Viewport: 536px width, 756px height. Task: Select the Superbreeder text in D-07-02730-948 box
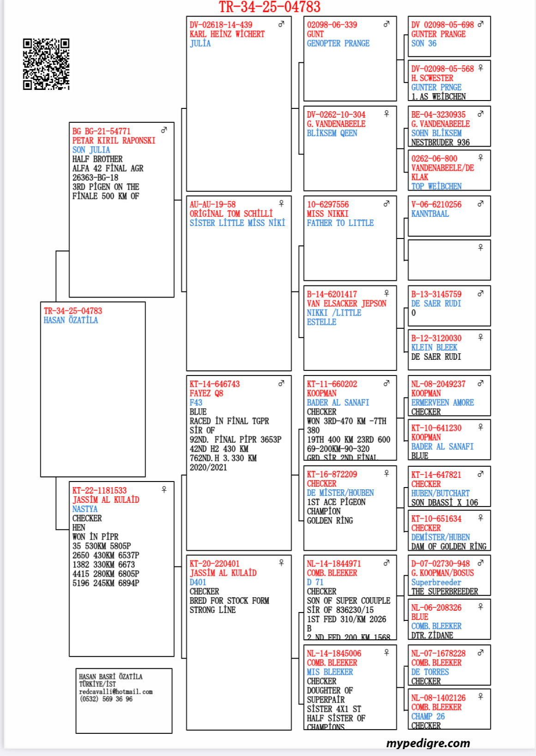pyautogui.click(x=436, y=582)
